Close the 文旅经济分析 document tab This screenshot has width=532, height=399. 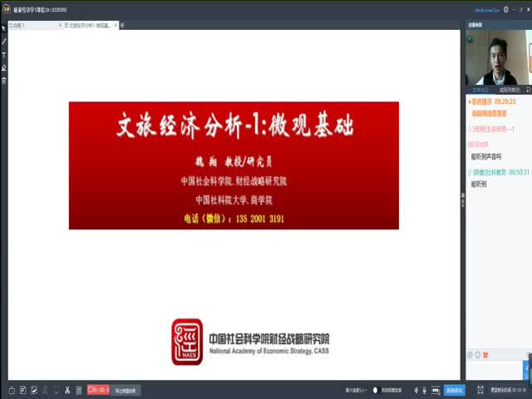pyautogui.click(x=116, y=25)
